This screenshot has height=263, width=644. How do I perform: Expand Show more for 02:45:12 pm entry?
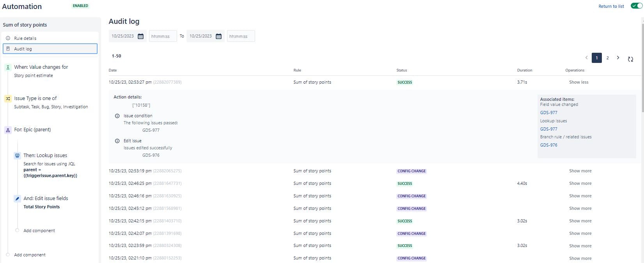[580, 208]
